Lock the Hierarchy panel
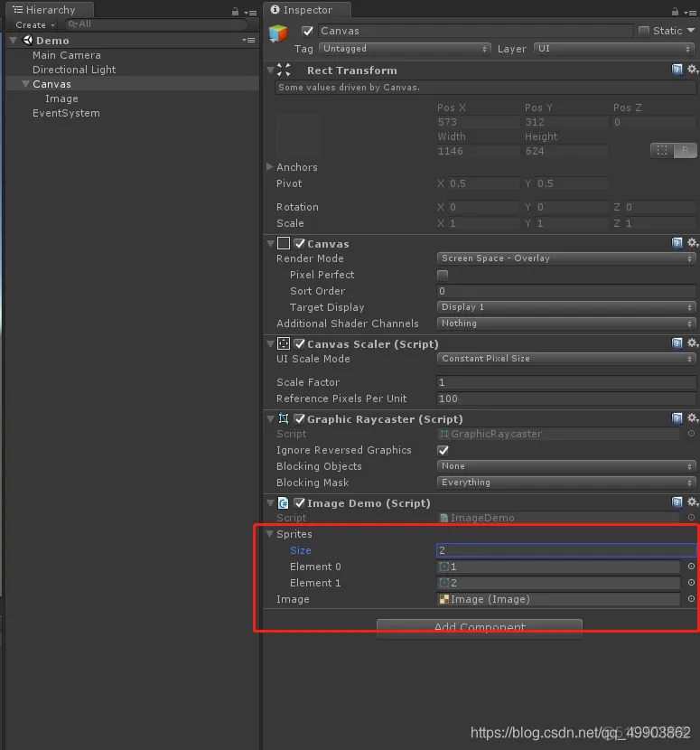 click(235, 11)
